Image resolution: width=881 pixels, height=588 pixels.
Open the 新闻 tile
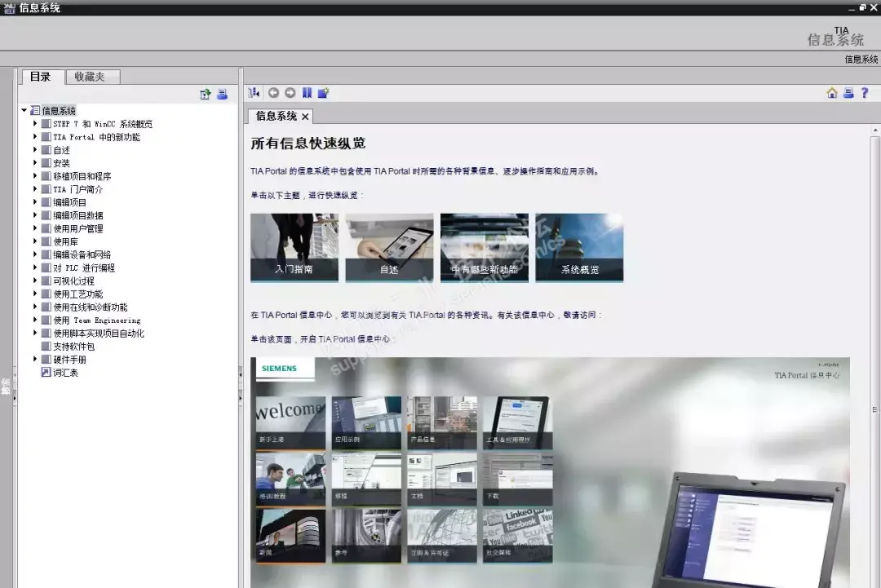(x=290, y=536)
